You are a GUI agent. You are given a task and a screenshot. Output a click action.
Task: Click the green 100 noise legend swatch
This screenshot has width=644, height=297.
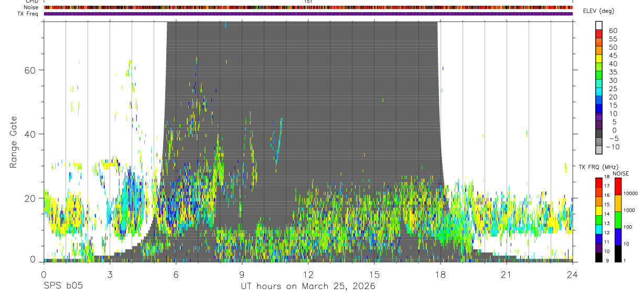[617, 220]
